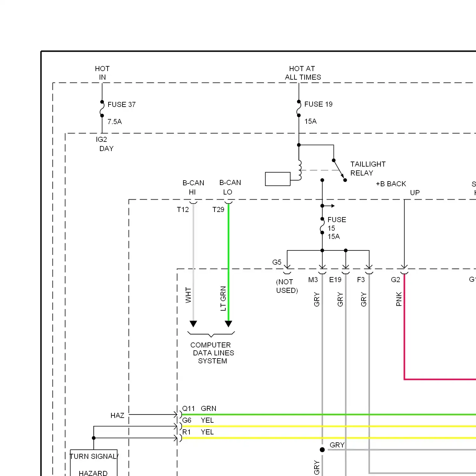Viewport: 476px width, 476px height.
Task: Click the black arrowhead under LT GRN wire
Action: point(228,324)
